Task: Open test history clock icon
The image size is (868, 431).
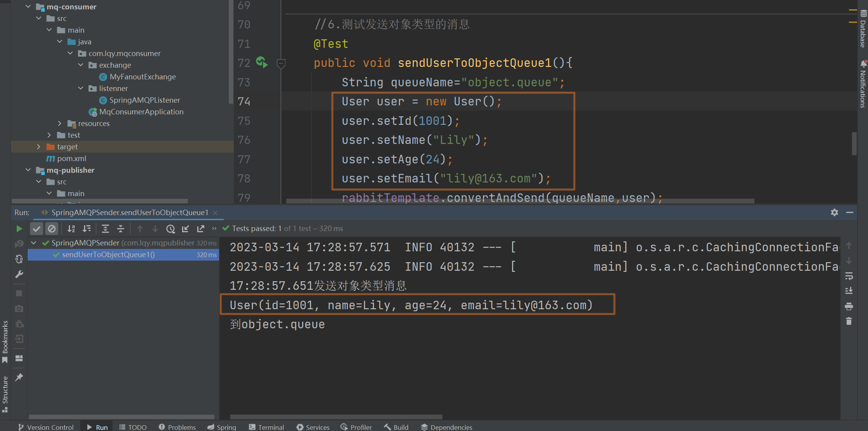Action: (x=170, y=229)
